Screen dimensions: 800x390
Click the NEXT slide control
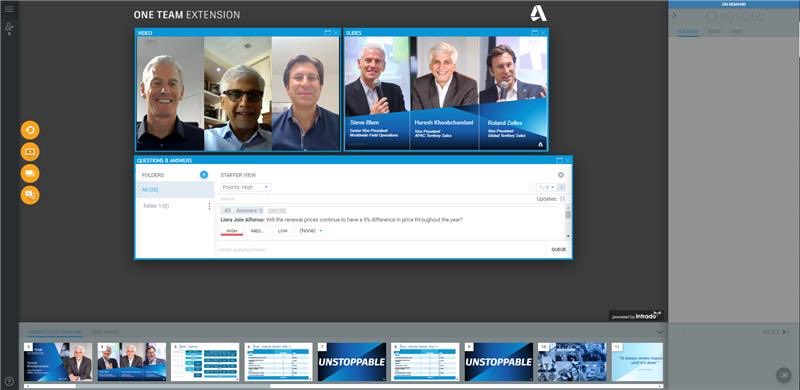coord(776,332)
